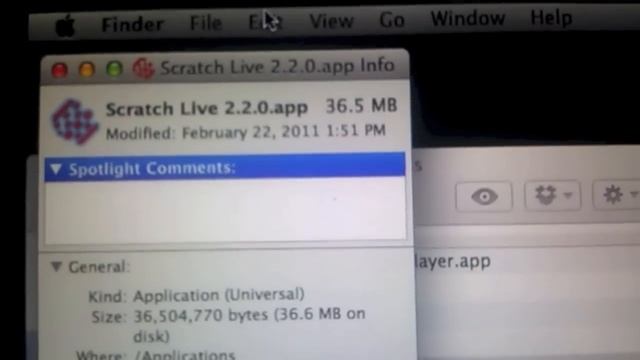Open the Edit menu
This screenshot has width=640, height=360.
coord(265,22)
